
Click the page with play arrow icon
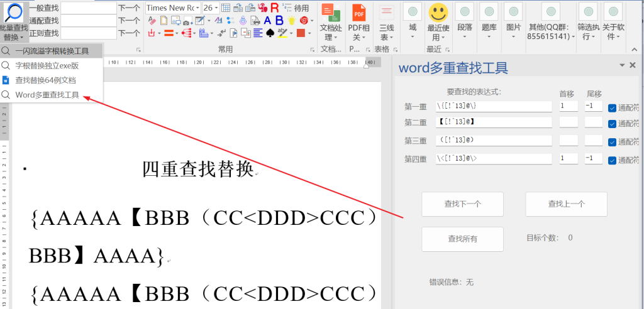coord(234,33)
